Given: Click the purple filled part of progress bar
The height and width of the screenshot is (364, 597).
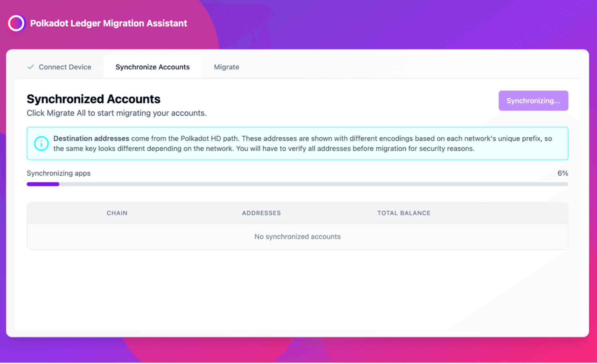Looking at the screenshot, I should (43, 184).
